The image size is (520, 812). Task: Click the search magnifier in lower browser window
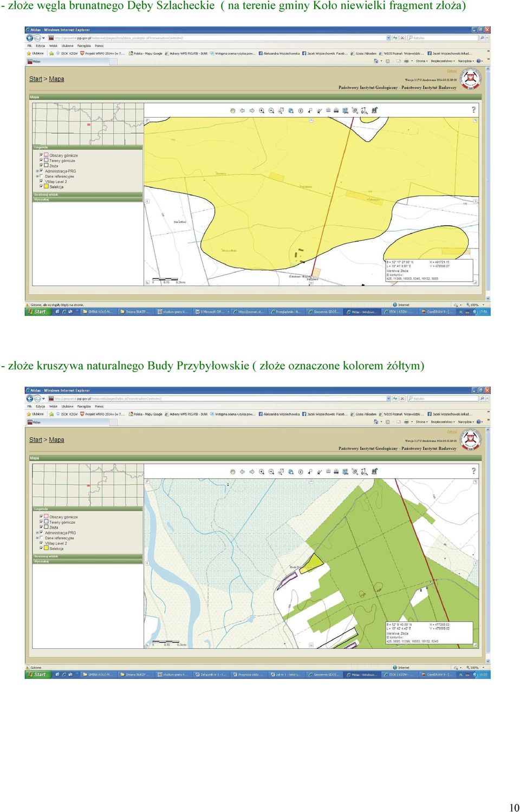(482, 399)
